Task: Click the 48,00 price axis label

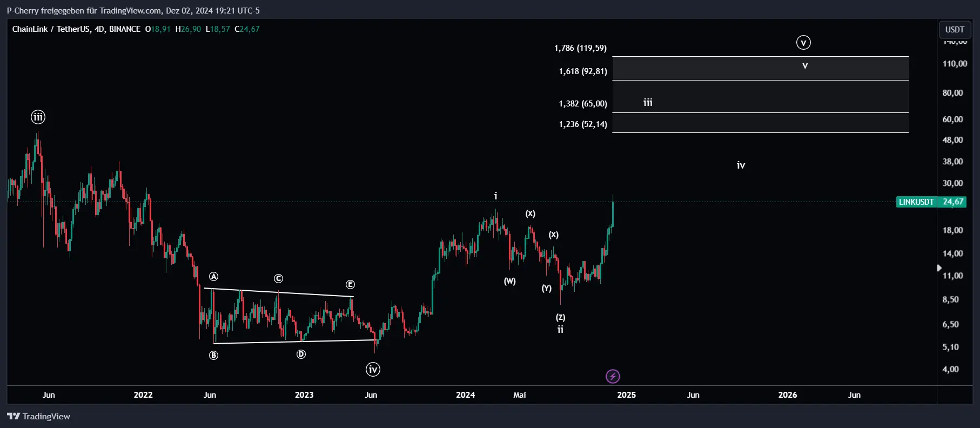Action: [x=952, y=140]
